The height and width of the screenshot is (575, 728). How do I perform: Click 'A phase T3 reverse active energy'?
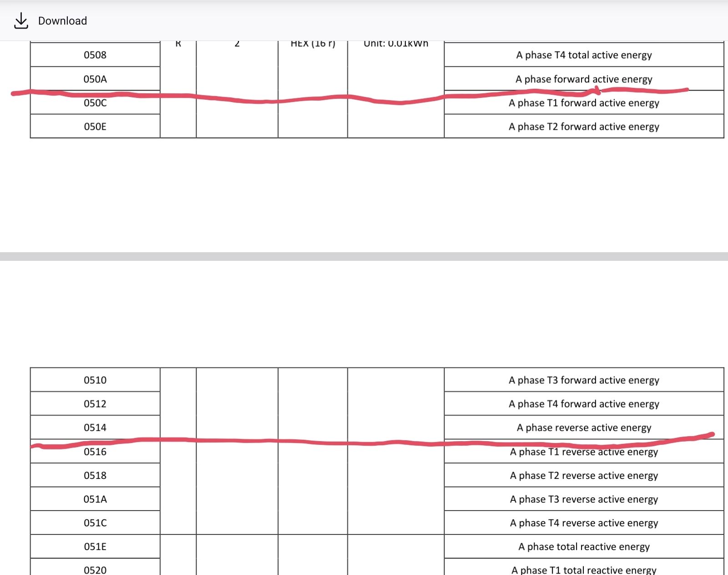[x=584, y=499]
